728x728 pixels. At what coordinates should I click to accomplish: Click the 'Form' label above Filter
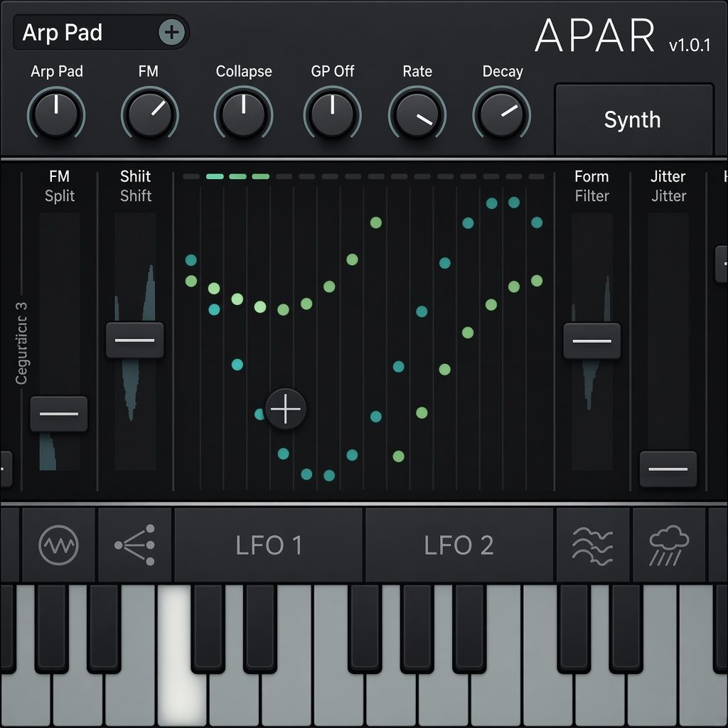coord(591,176)
